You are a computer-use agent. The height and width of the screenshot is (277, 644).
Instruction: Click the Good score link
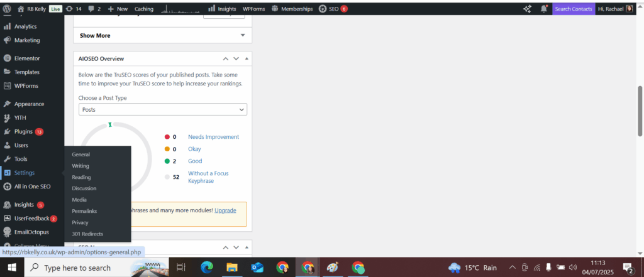pyautogui.click(x=195, y=161)
